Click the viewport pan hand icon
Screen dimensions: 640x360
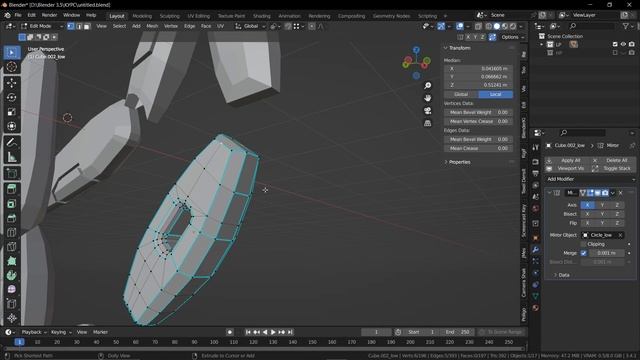coord(427,98)
